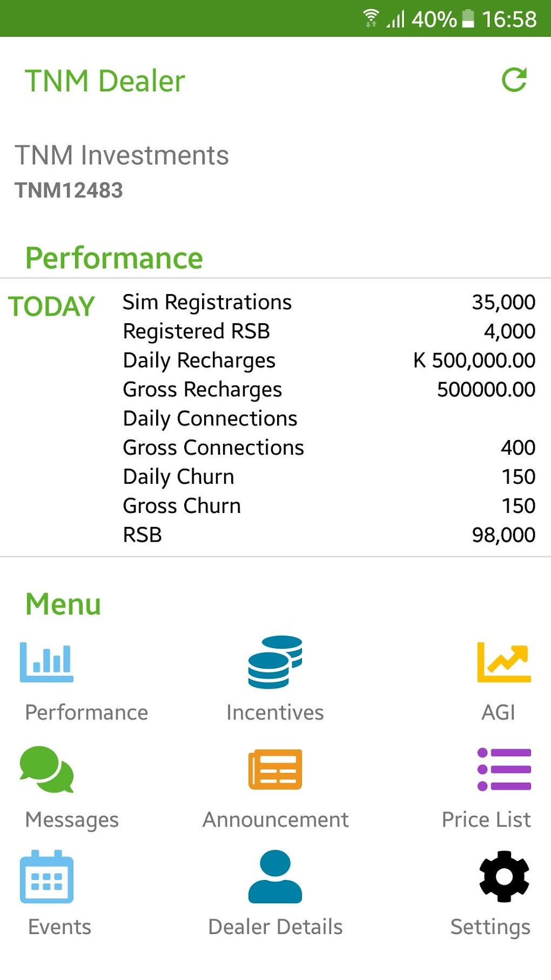Select the Price List menu label
The width and height of the screenshot is (551, 980).
pos(486,819)
